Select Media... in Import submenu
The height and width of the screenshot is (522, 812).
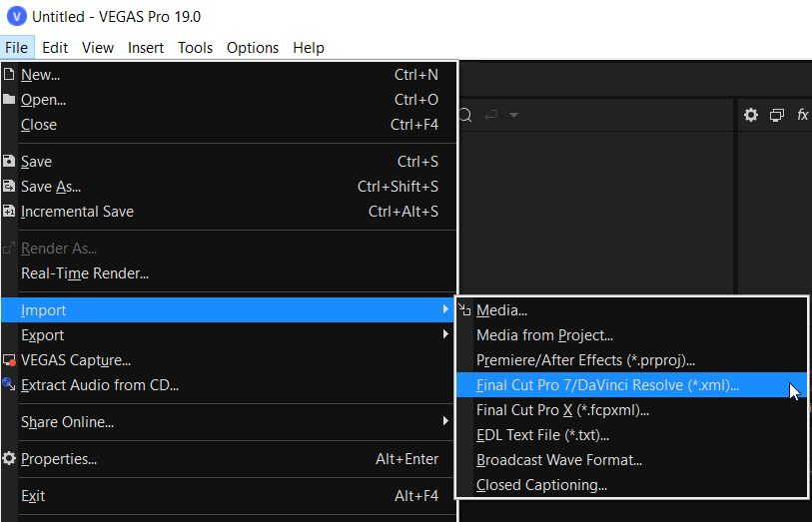pyautogui.click(x=632, y=309)
